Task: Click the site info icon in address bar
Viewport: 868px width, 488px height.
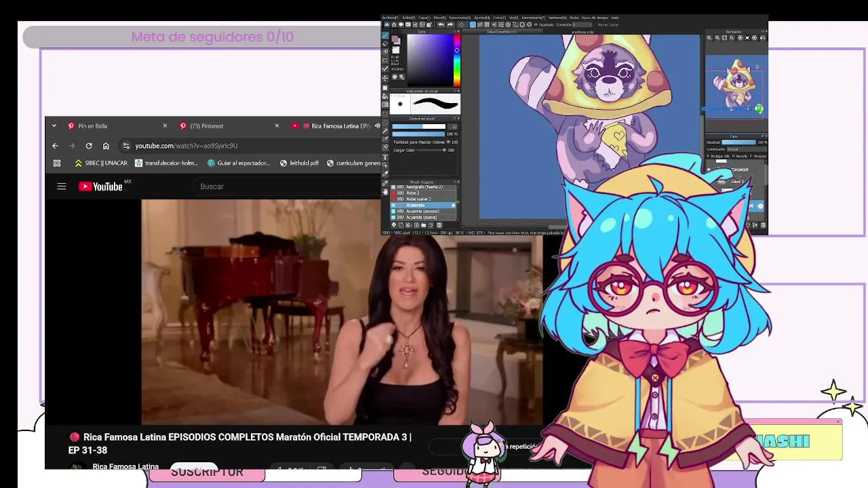Action: [125, 146]
